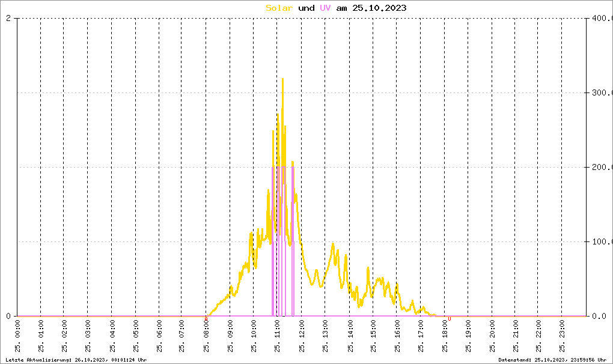Click the time label "25. 22:00"
The width and height of the screenshot is (613, 364).
tap(538, 336)
